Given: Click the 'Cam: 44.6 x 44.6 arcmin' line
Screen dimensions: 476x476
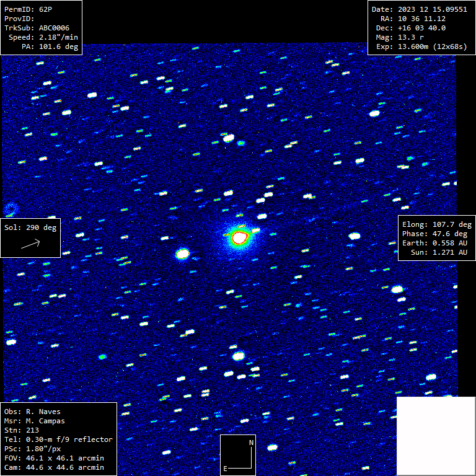Looking at the screenshot, I should point(54,467).
